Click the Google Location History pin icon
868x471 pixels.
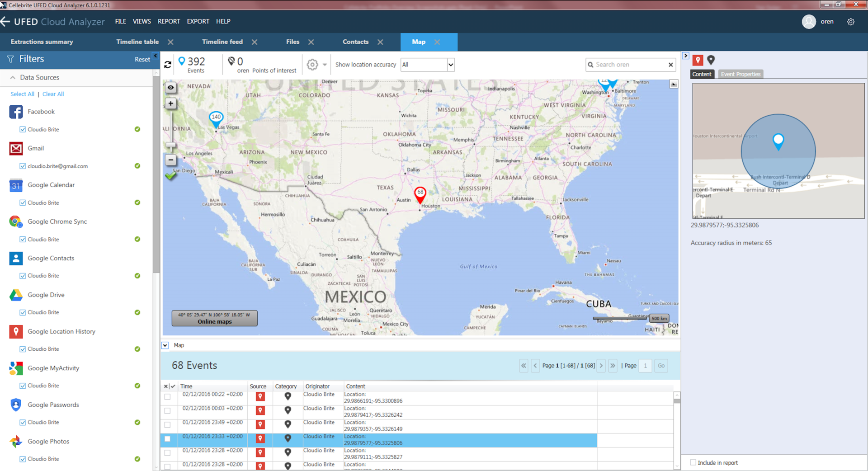click(16, 331)
